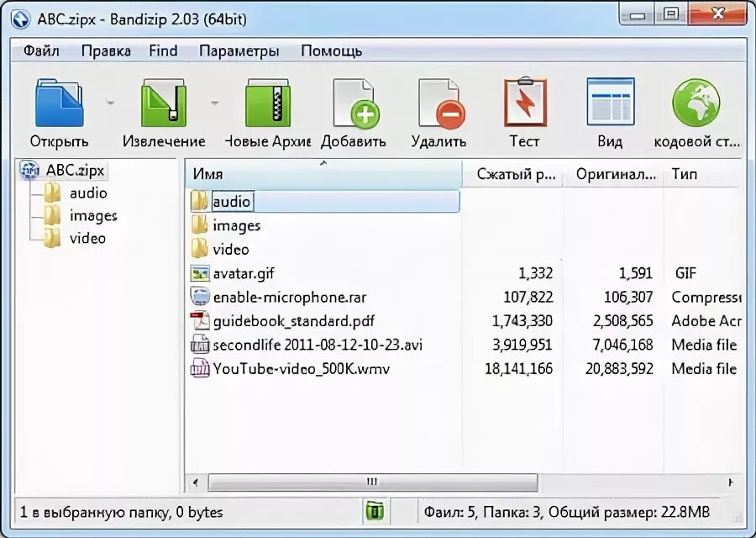This screenshot has width=756, height=538.
Task: Click the кодовой ст... globe icon
Action: [696, 103]
